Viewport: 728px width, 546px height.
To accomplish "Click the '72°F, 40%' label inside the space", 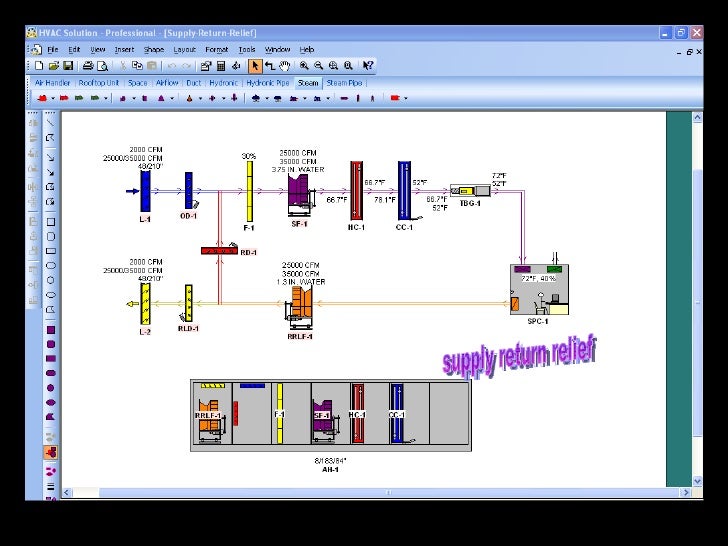I will [x=539, y=279].
